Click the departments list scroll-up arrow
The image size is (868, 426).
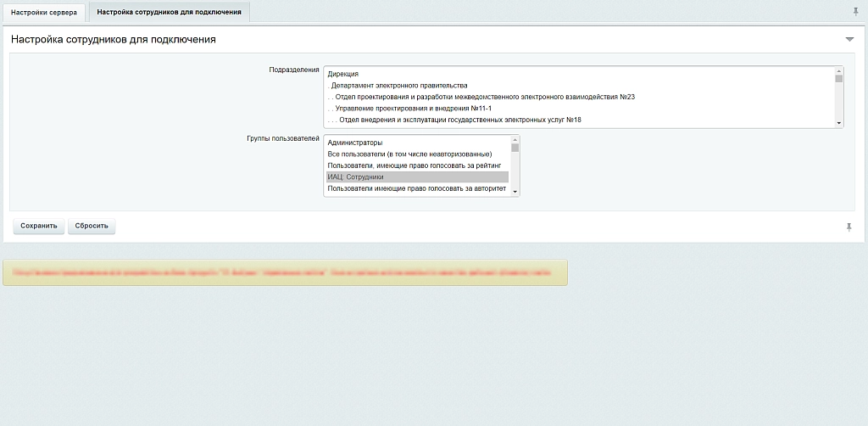838,70
